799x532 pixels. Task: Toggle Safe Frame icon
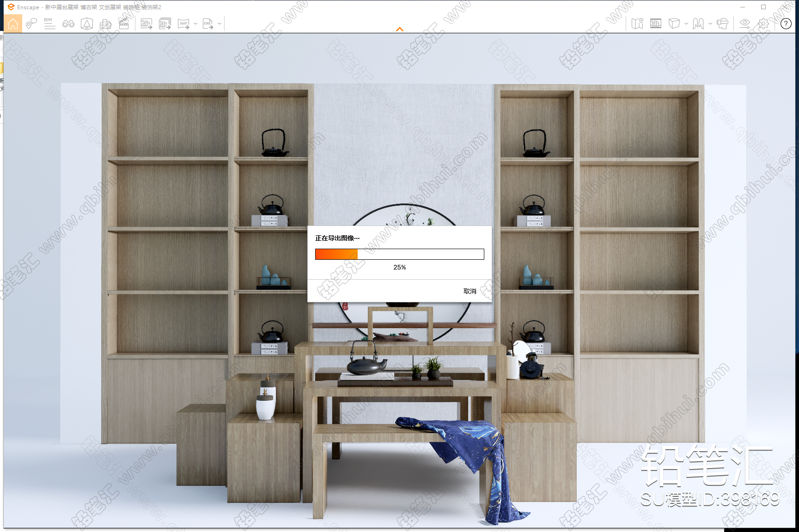656,24
